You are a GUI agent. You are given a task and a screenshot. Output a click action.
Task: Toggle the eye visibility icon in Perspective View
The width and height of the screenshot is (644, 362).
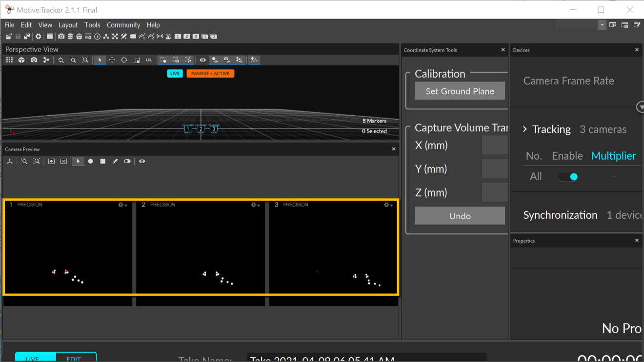(202, 60)
